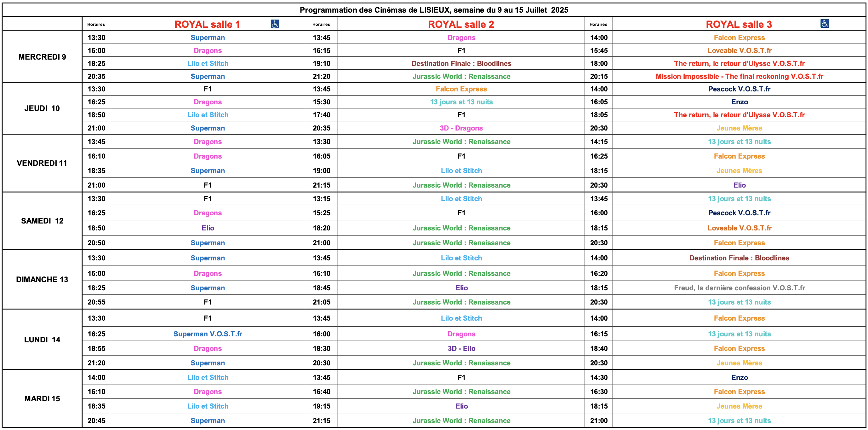Screen dimensions: 868x430
Task: Click the Horaires header left of ROYAL salle 2
Action: pyautogui.click(x=321, y=24)
